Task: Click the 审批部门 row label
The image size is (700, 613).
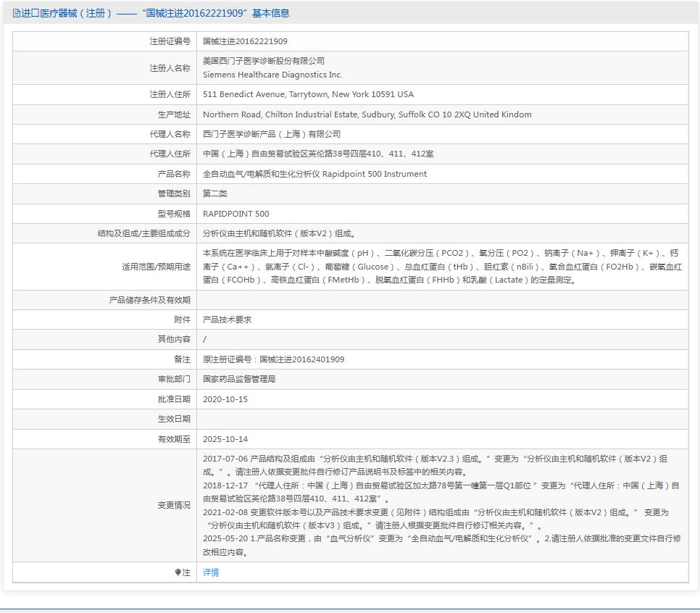Action: [x=174, y=379]
